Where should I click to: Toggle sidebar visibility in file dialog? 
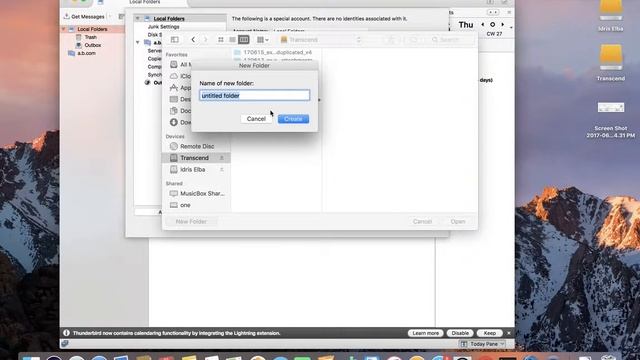pyautogui.click(x=175, y=40)
